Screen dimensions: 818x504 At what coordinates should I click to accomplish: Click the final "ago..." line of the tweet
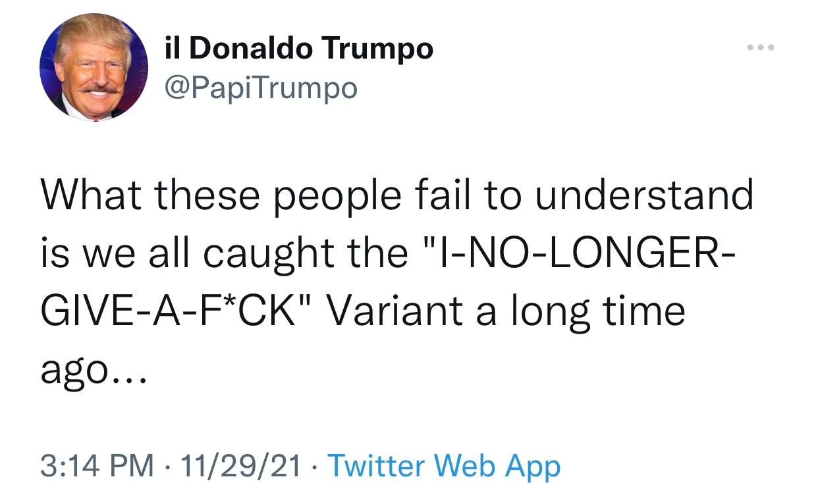pos(90,370)
